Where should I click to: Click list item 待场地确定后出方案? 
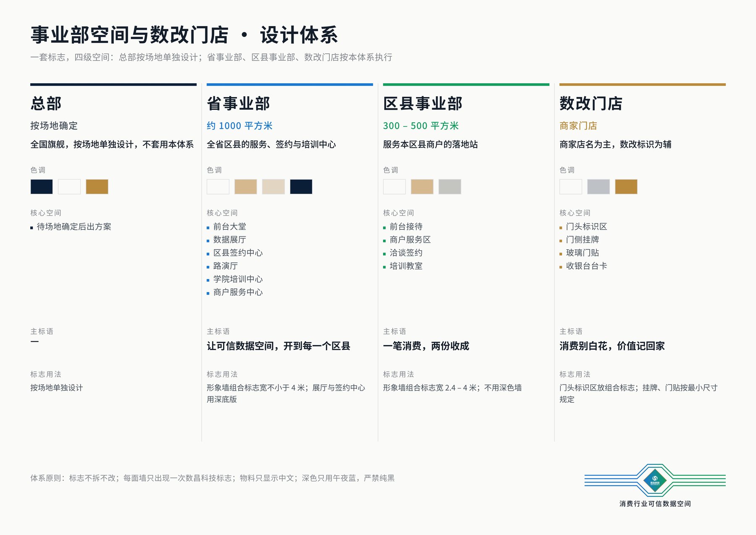click(x=74, y=227)
